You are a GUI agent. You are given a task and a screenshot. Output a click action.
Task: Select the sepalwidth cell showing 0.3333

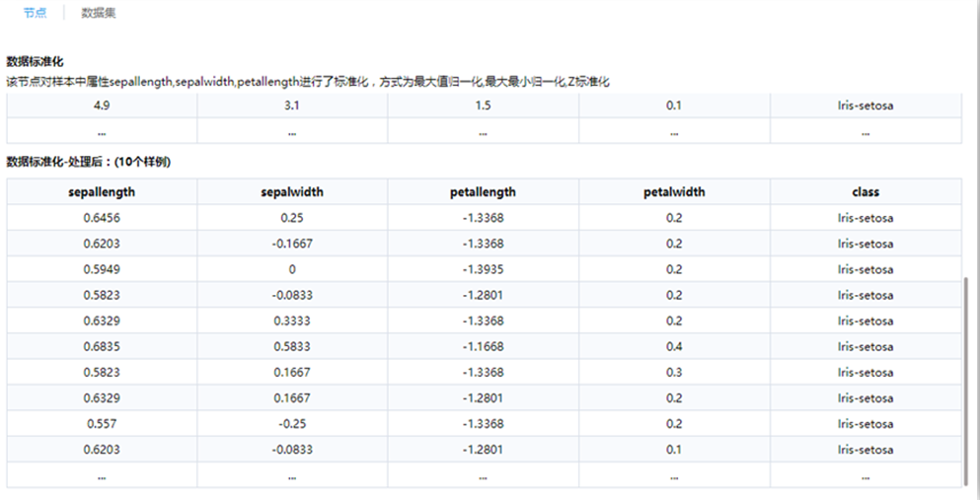(x=291, y=321)
